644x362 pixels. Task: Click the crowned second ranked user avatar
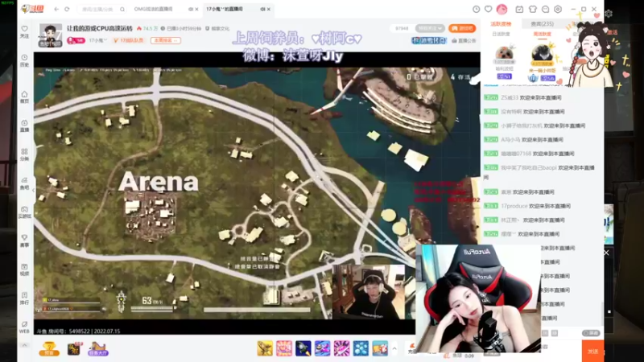click(x=542, y=53)
